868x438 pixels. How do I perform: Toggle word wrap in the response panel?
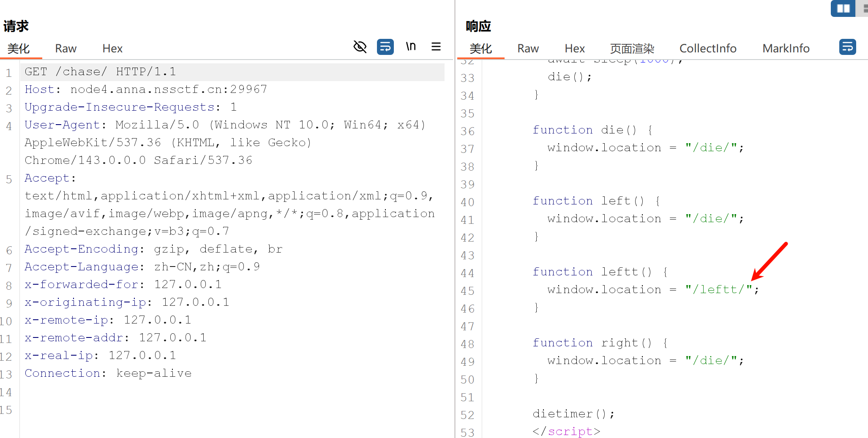pyautogui.click(x=847, y=46)
